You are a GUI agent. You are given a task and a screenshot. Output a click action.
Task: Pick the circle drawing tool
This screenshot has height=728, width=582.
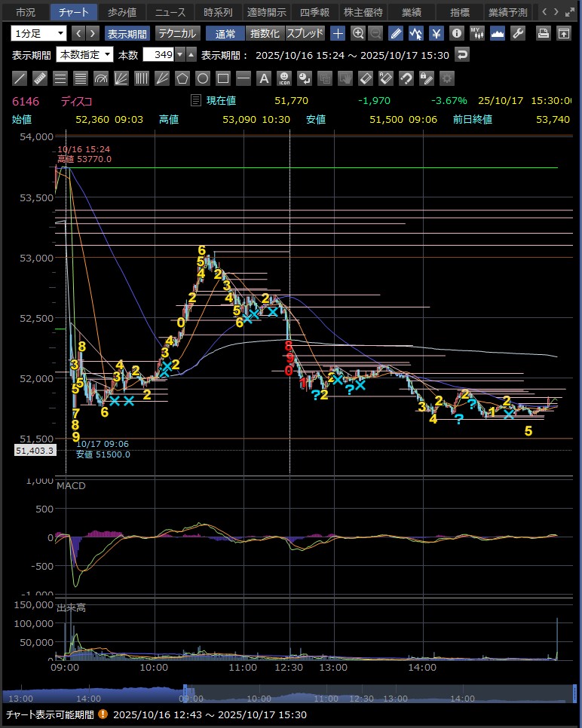click(x=202, y=78)
